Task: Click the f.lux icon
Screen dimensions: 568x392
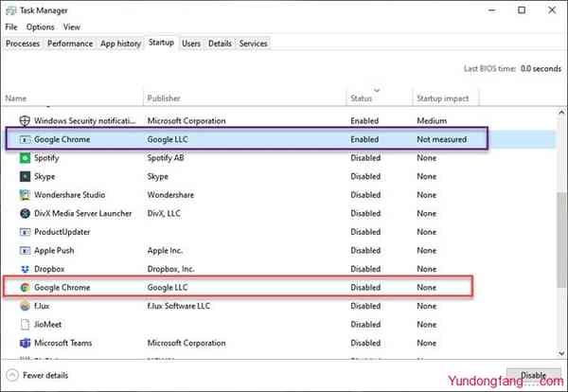Action: click(25, 306)
